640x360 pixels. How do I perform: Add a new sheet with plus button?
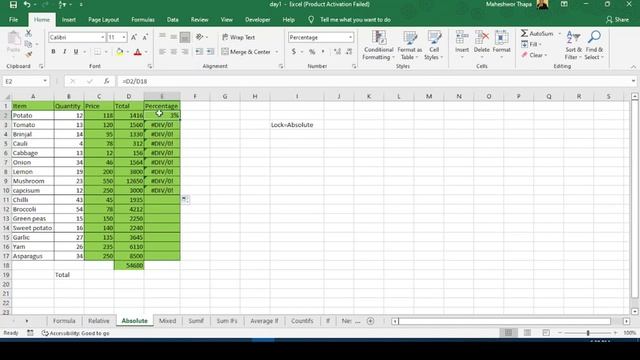point(370,321)
